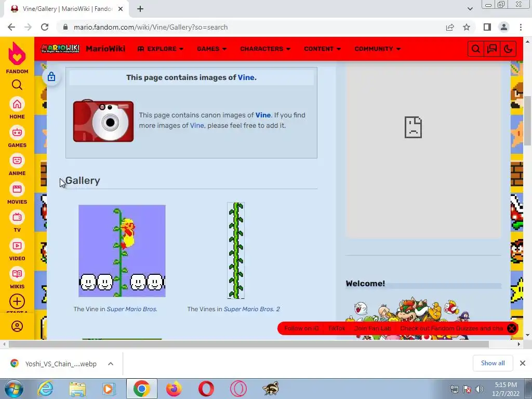Open the Video section in sidebar

point(17,246)
